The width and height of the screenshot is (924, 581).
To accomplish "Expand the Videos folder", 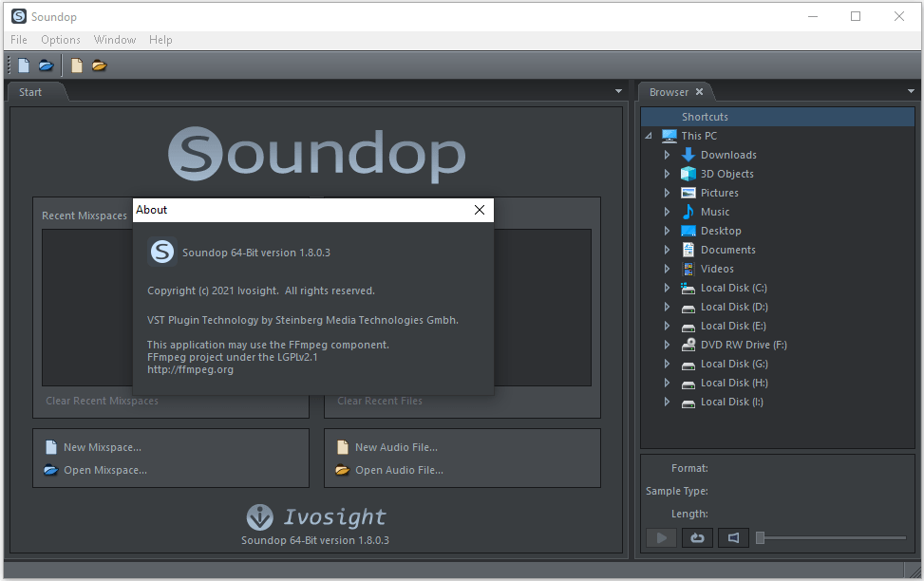I will coord(667,269).
